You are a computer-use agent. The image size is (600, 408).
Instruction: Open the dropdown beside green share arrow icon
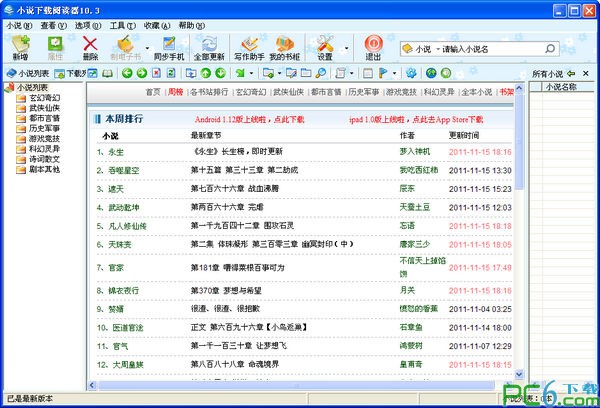point(251,73)
